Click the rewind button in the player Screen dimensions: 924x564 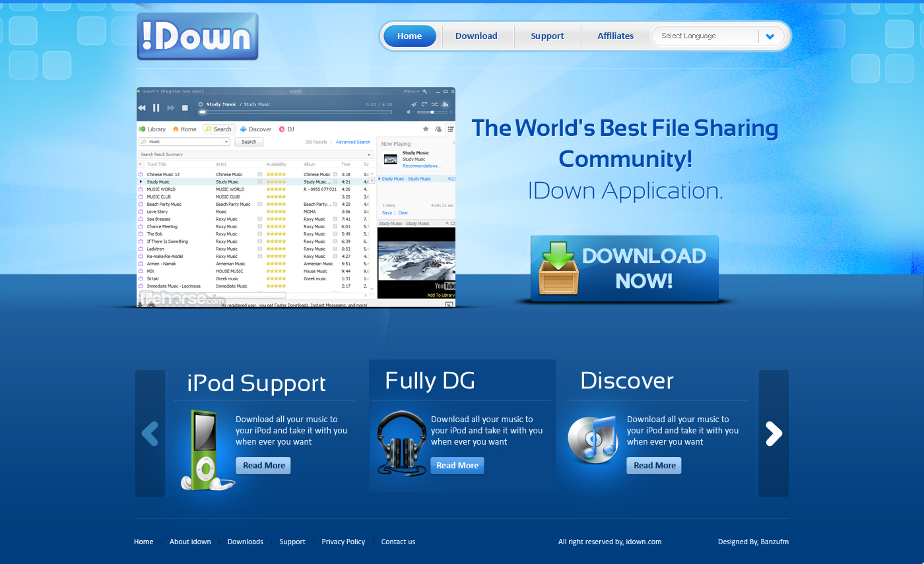pyautogui.click(x=141, y=108)
